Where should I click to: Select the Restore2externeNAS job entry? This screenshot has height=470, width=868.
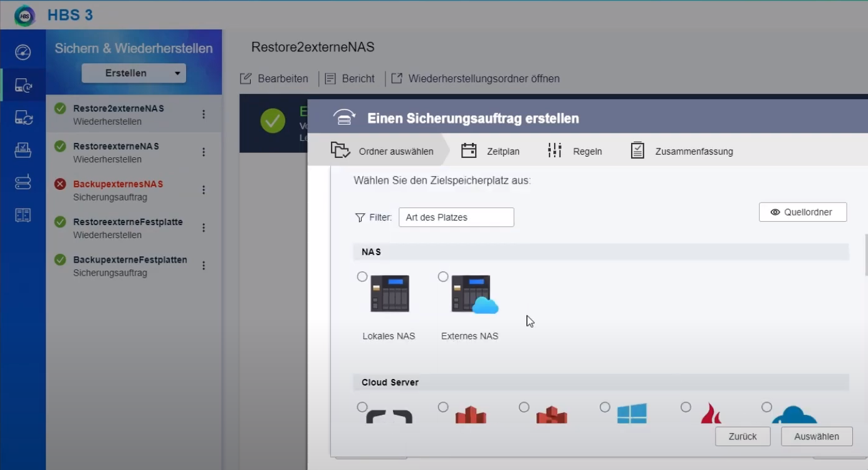(134, 114)
